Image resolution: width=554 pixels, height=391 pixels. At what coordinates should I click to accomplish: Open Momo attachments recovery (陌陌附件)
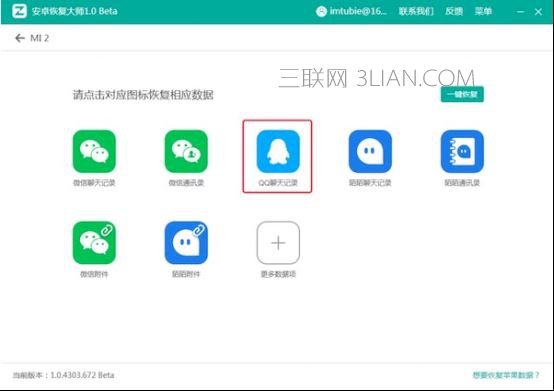click(x=186, y=243)
